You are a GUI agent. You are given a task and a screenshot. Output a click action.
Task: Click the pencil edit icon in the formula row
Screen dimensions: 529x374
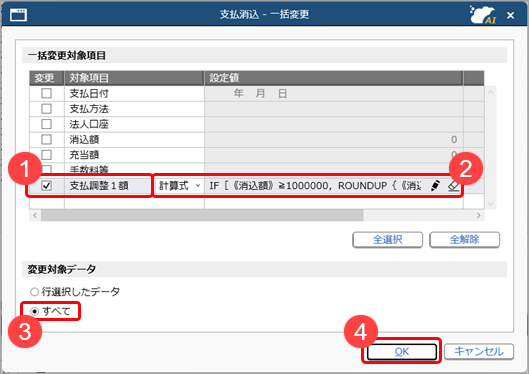[x=435, y=185]
